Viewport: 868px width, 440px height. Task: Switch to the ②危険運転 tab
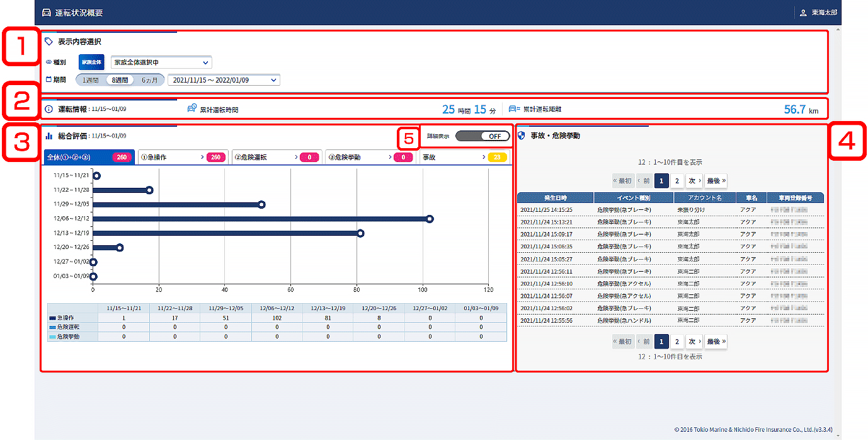pos(276,157)
